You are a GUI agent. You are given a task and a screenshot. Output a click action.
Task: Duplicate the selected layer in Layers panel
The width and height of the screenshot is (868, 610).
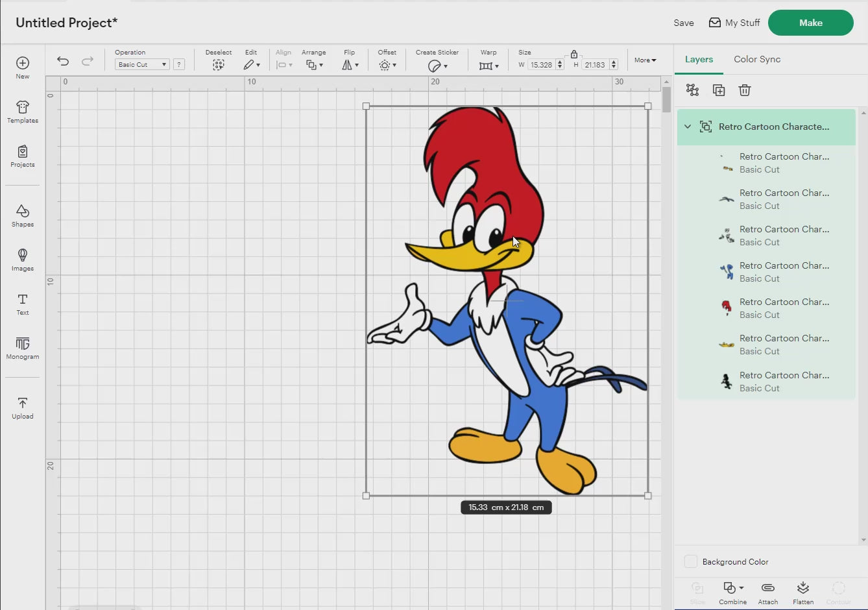[x=719, y=90]
